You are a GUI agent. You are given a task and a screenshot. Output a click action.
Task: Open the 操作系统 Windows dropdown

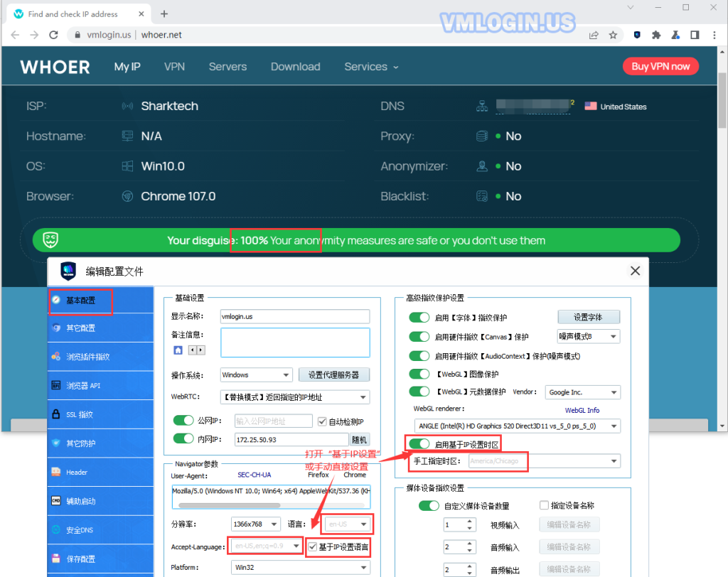coord(256,375)
